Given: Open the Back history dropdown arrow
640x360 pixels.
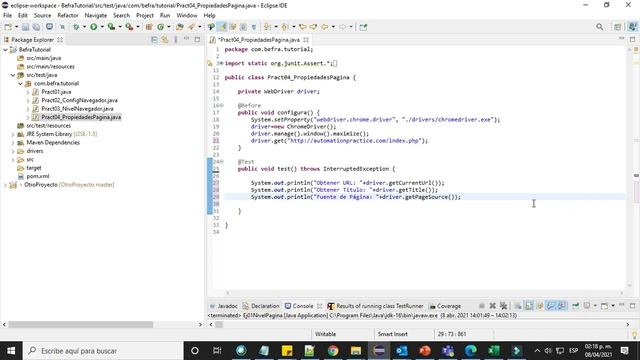Looking at the screenshot, I should point(333,27).
